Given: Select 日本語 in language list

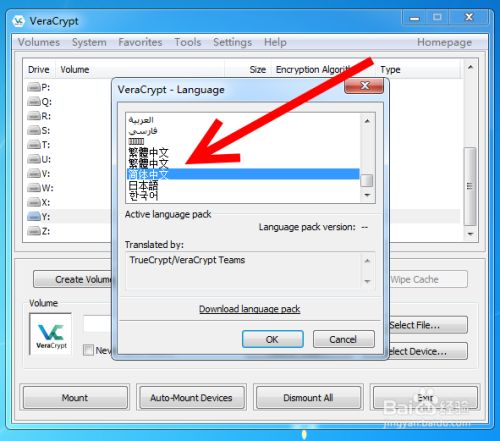Looking at the screenshot, I should tap(243, 185).
